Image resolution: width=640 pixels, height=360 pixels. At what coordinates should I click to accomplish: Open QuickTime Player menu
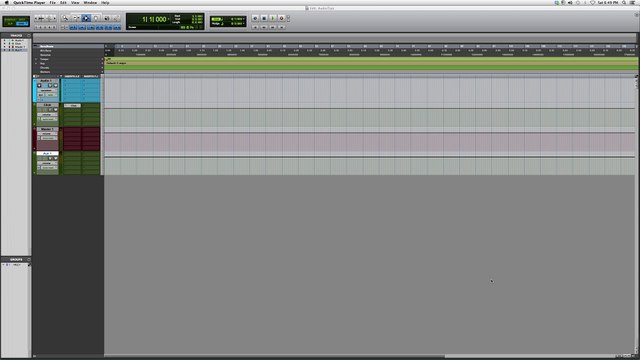point(29,2)
